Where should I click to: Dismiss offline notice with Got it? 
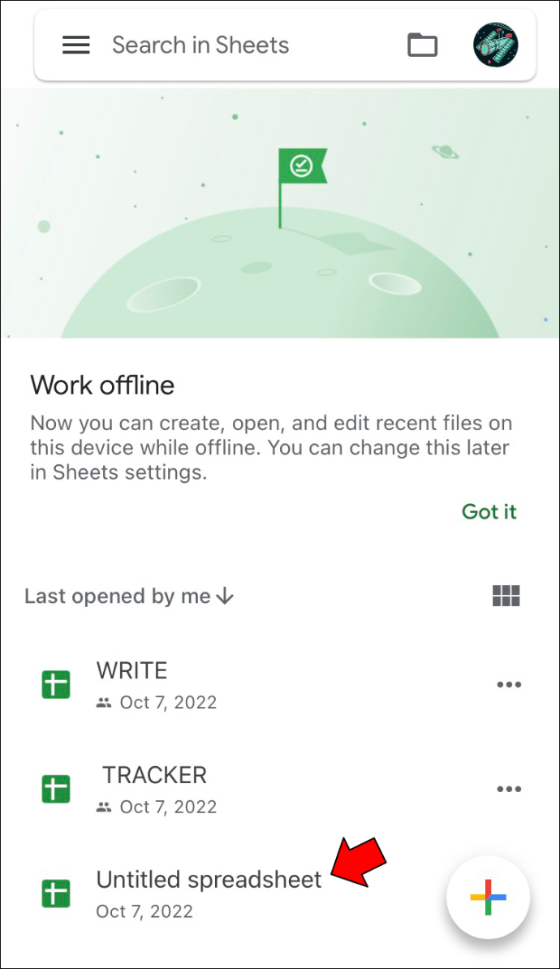click(489, 512)
